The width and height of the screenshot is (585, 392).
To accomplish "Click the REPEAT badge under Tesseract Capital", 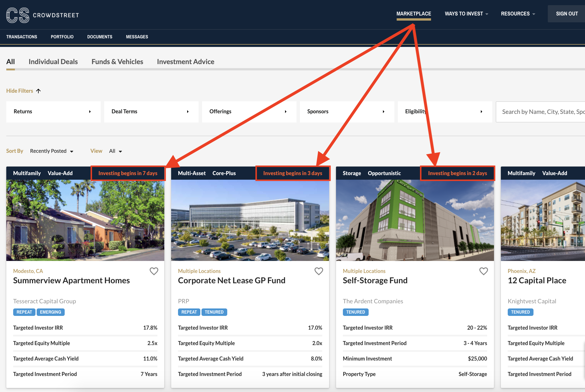I will [x=24, y=312].
